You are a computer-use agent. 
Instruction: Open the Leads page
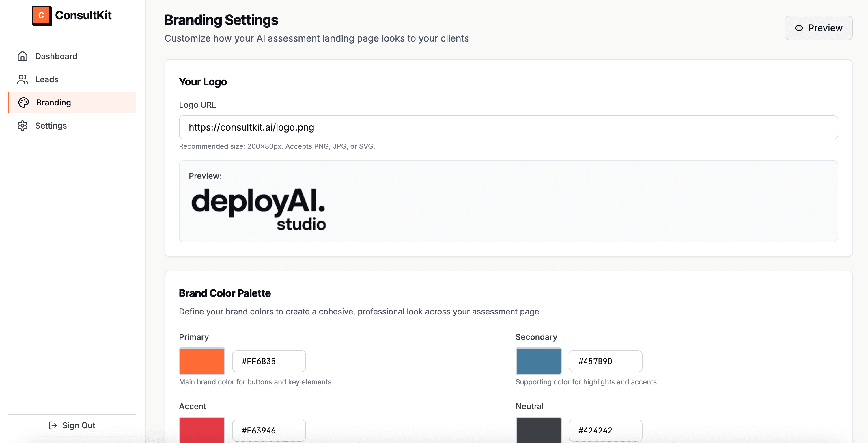[47, 79]
